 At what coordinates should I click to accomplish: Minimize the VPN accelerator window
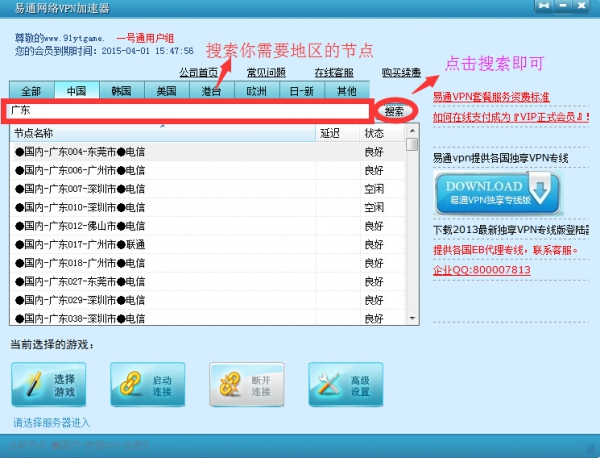click(x=565, y=6)
